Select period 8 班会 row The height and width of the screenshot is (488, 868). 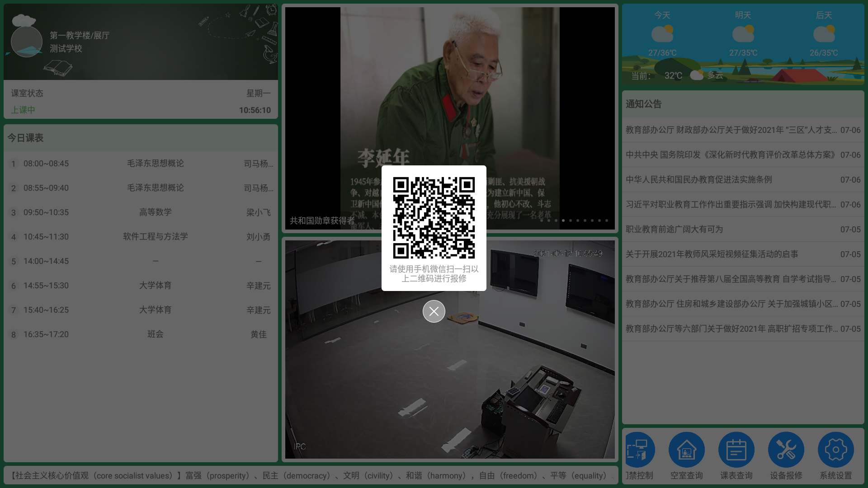point(141,334)
